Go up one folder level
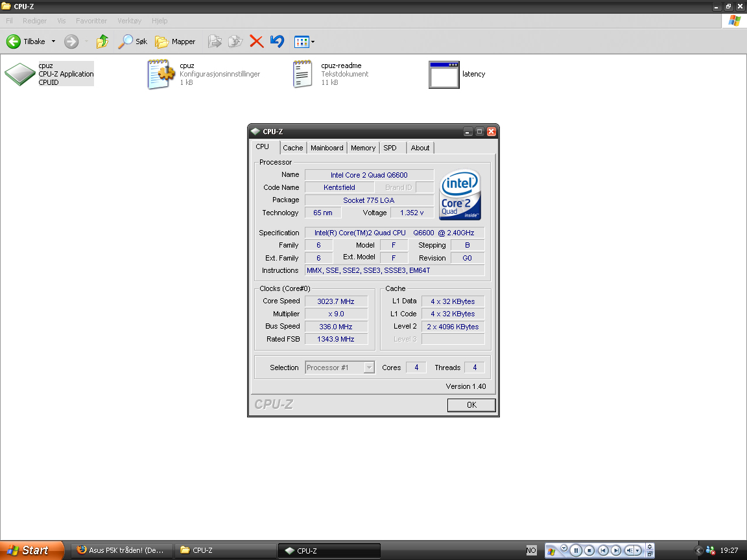747x560 pixels. pos(102,41)
